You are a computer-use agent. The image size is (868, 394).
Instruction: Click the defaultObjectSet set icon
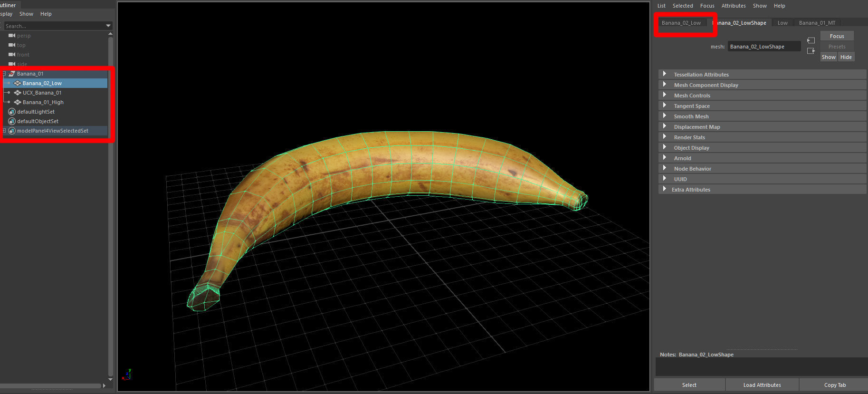[x=12, y=121]
